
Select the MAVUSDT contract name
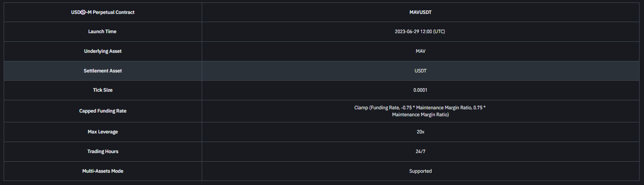pyautogui.click(x=420, y=12)
